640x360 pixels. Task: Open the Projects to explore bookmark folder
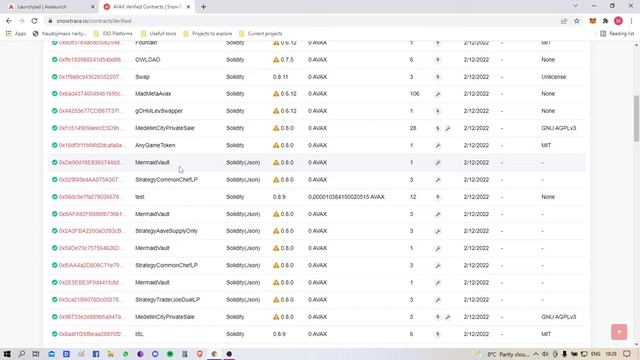(x=207, y=33)
